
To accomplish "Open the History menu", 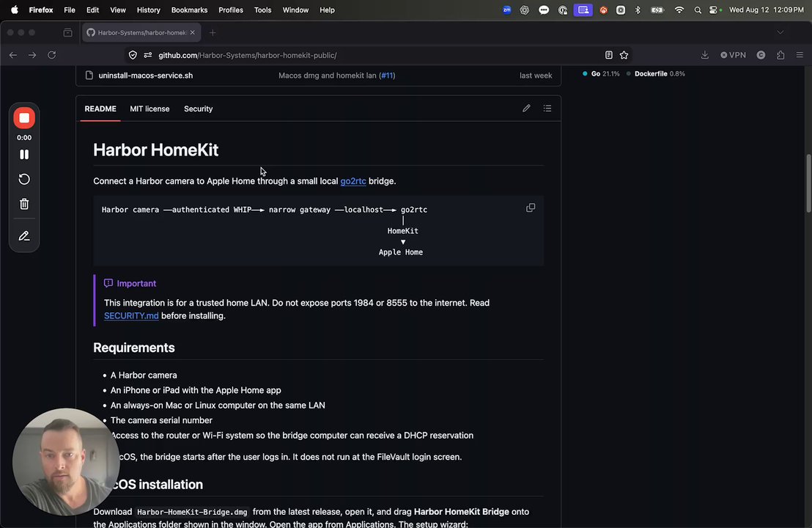I will pos(148,10).
